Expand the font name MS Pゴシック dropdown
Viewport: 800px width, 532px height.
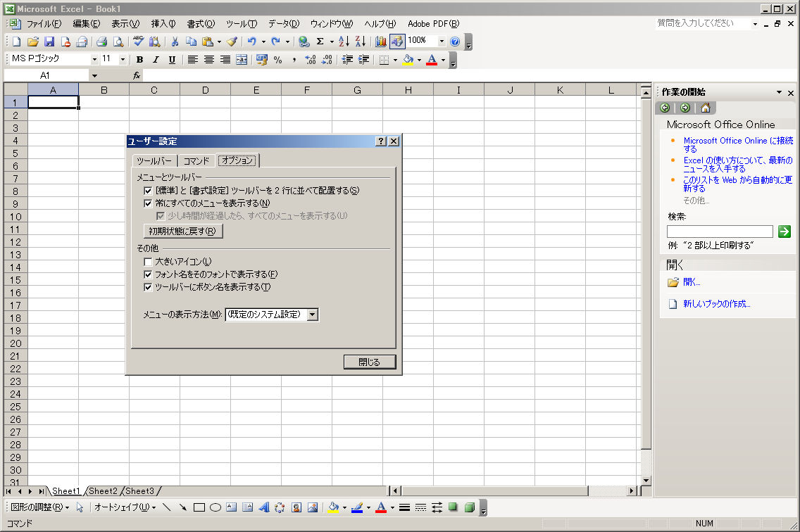tap(94, 60)
